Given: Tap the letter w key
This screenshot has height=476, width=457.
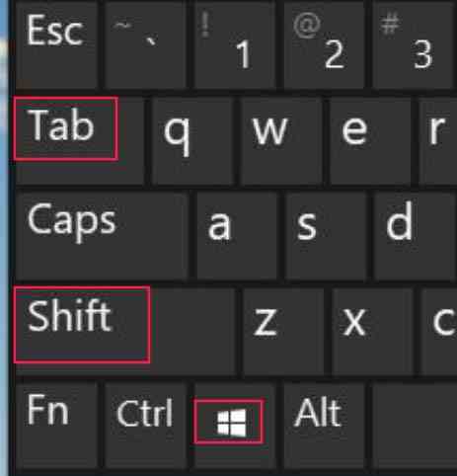Looking at the screenshot, I should [281, 140].
